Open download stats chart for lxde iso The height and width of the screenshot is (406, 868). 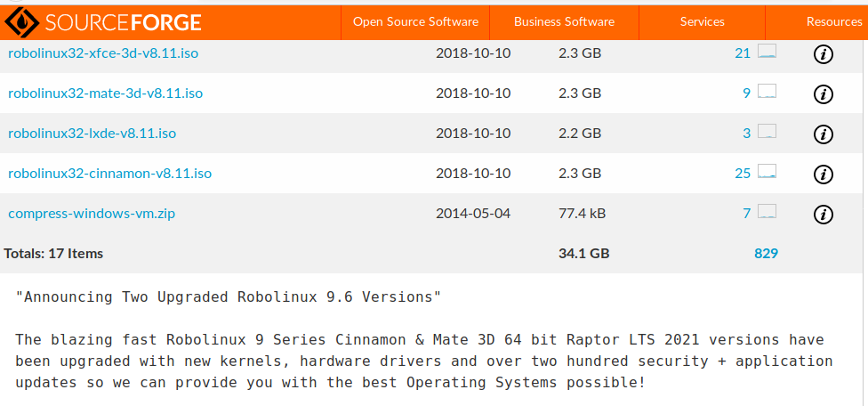coord(767,131)
